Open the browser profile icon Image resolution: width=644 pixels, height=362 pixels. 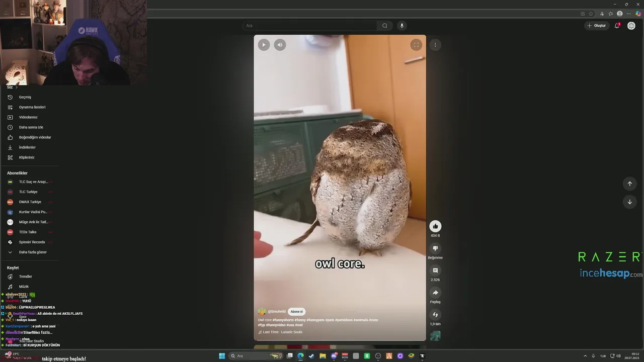[x=619, y=14]
